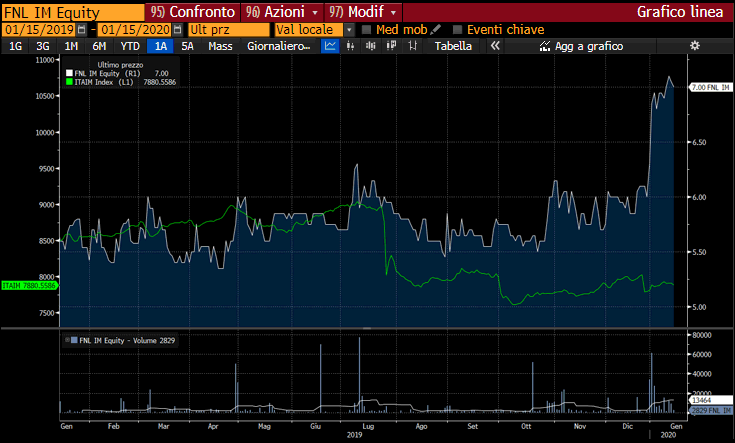The width and height of the screenshot is (735, 443).
Task: Collapse the panel with the double-arrow icon
Action: pos(494,46)
